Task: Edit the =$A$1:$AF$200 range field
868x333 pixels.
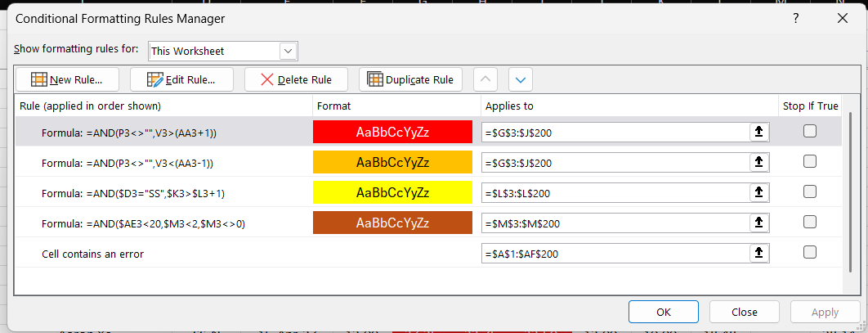Action: coord(615,253)
